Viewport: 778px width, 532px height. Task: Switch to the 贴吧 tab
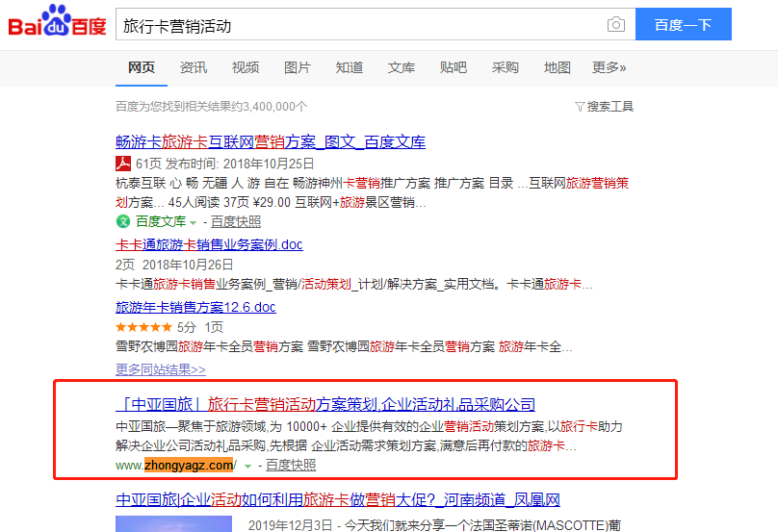tap(453, 67)
